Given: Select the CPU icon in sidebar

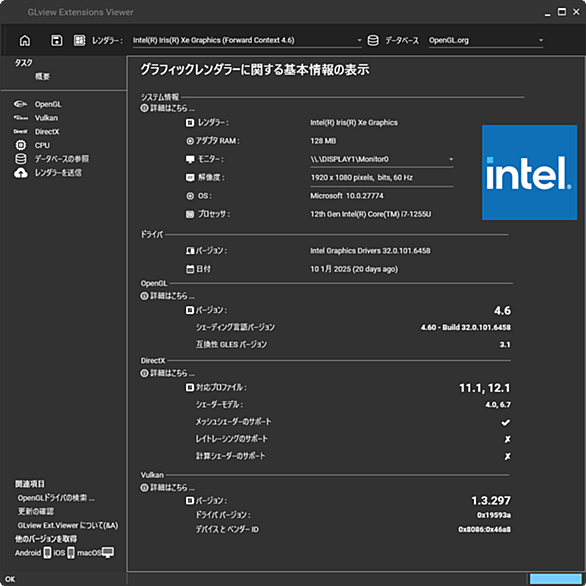Looking at the screenshot, I should point(21,145).
